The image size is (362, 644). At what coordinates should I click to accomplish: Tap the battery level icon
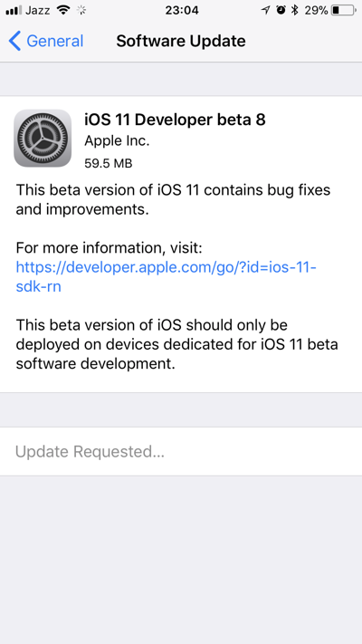coord(344,10)
